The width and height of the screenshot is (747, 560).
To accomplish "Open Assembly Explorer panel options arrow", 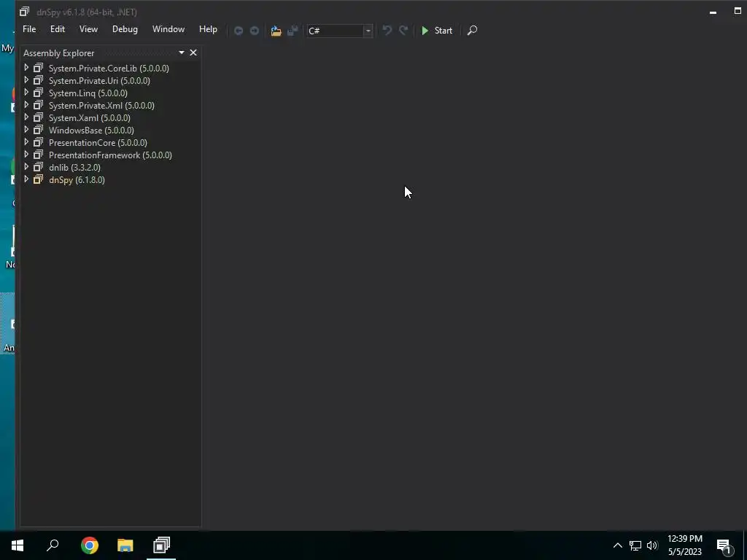I will pyautogui.click(x=182, y=52).
